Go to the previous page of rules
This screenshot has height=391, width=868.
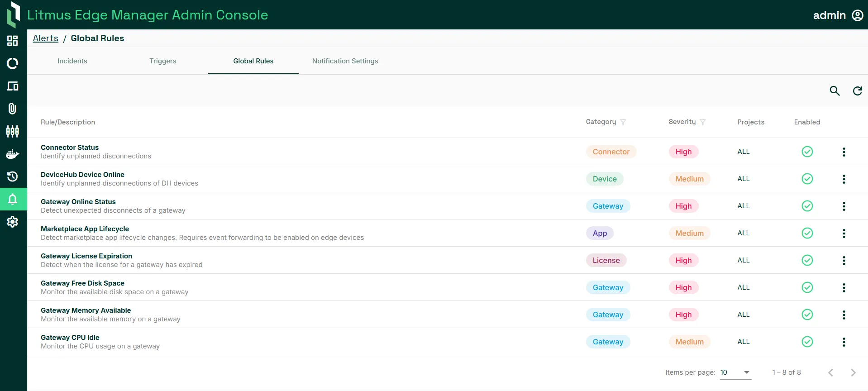(x=830, y=372)
